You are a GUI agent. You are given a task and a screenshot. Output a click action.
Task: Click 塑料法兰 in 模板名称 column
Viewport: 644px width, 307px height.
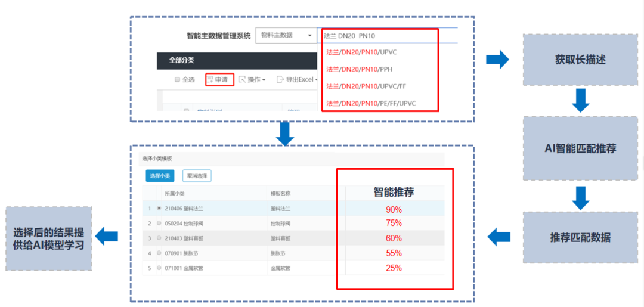tap(280, 209)
